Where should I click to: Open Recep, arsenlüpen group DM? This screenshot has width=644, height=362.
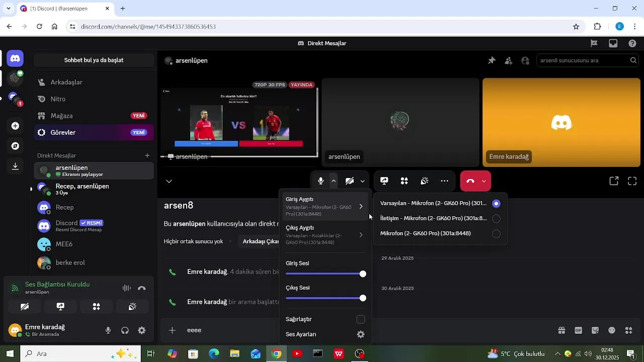pos(94,190)
